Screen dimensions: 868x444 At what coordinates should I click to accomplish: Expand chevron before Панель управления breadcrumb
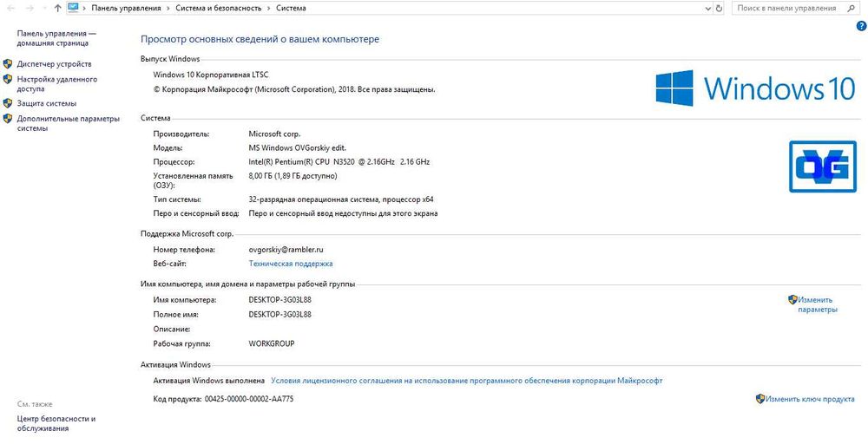[x=84, y=9]
